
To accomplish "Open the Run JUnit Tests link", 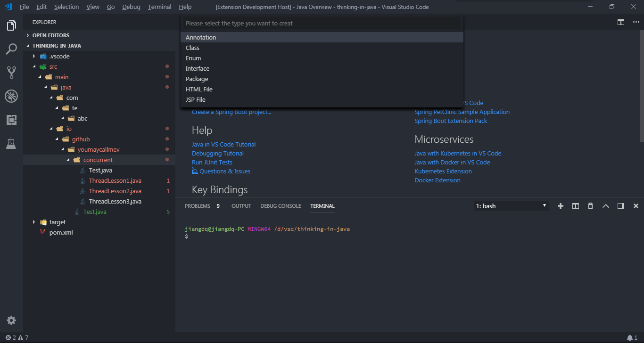I will 212,162.
